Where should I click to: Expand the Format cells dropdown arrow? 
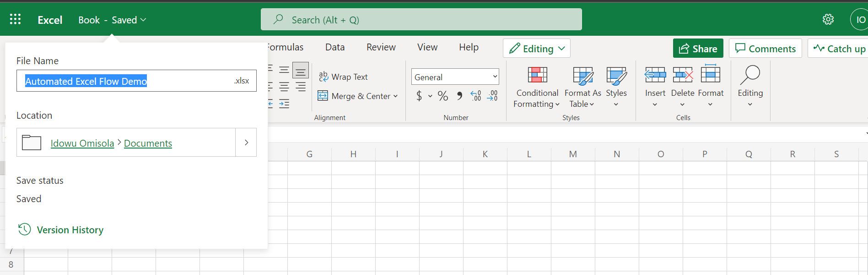pos(710,104)
